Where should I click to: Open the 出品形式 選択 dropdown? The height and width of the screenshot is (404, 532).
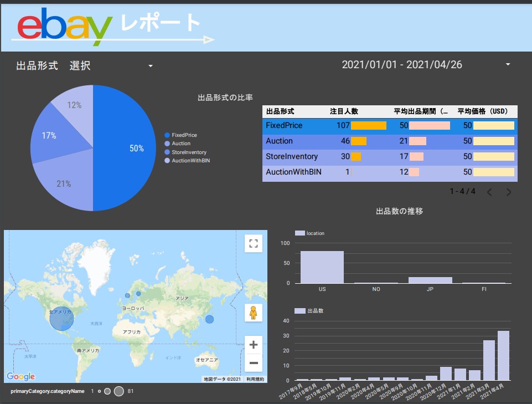[x=85, y=65]
